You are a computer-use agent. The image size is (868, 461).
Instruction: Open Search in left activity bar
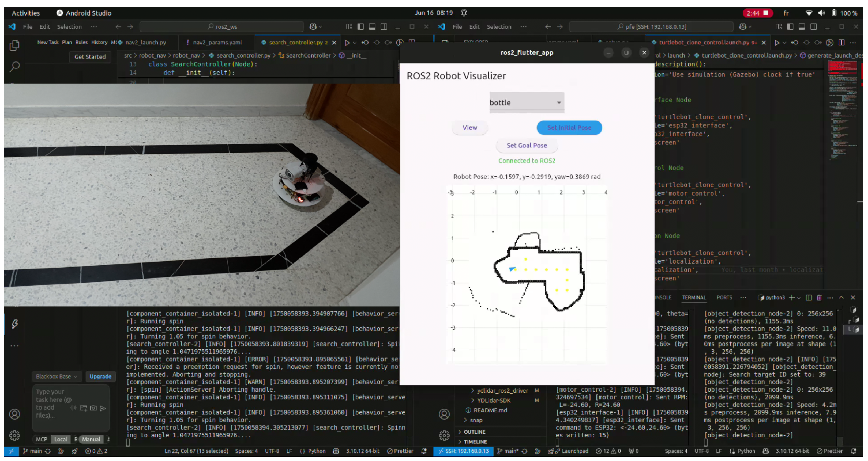(x=14, y=66)
